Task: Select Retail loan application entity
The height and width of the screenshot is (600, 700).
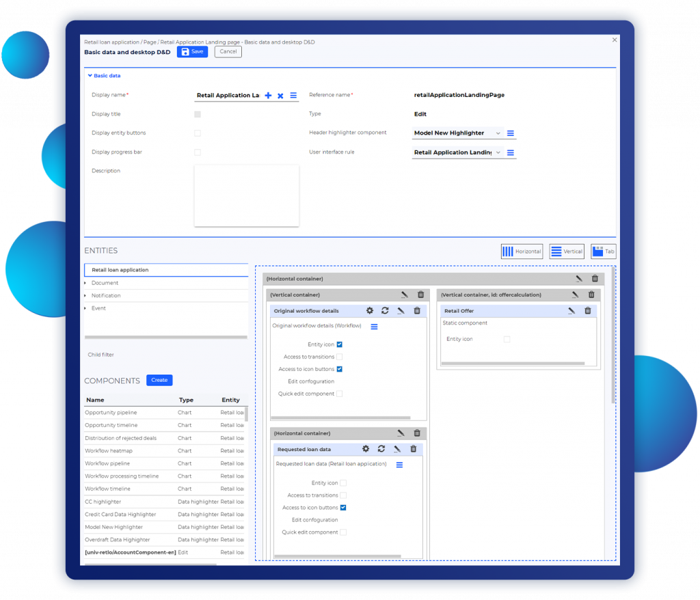Action: pos(120,270)
